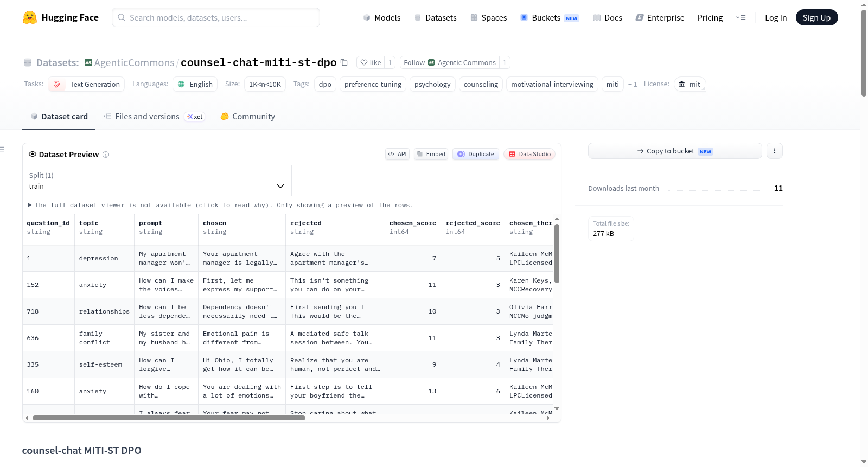Viewport: 868px width, 467px height.
Task: Click the family-conflict topic cell
Action: [x=104, y=338]
